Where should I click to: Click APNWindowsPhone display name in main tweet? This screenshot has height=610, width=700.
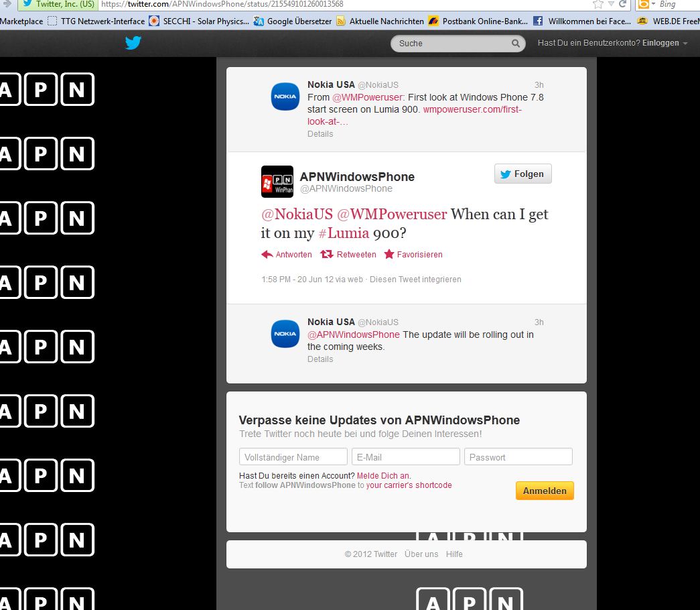click(x=357, y=176)
